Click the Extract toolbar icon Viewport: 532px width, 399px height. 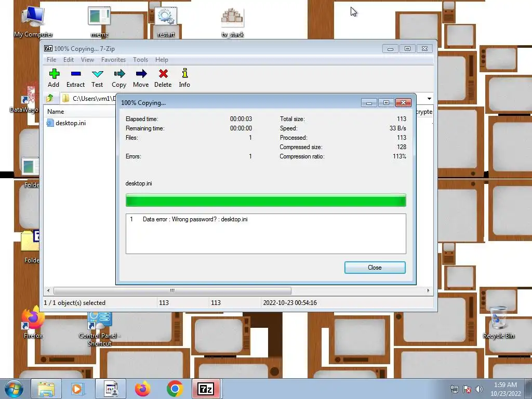tap(75, 78)
